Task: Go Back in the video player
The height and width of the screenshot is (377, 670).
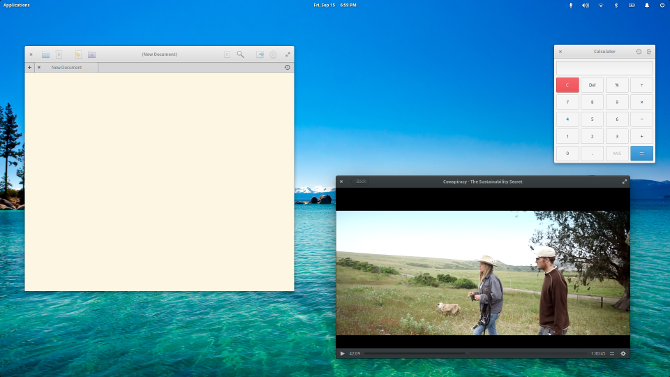Action: click(359, 182)
